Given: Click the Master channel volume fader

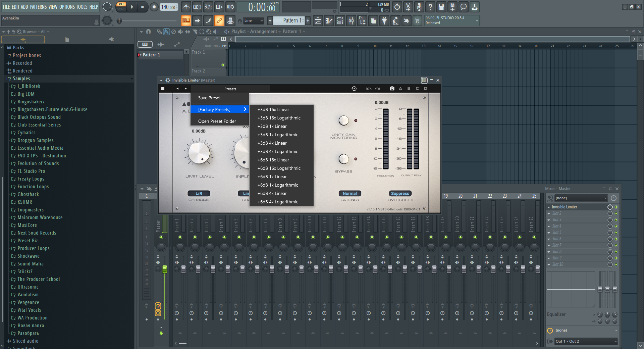Looking at the screenshot, I should click(x=165, y=269).
